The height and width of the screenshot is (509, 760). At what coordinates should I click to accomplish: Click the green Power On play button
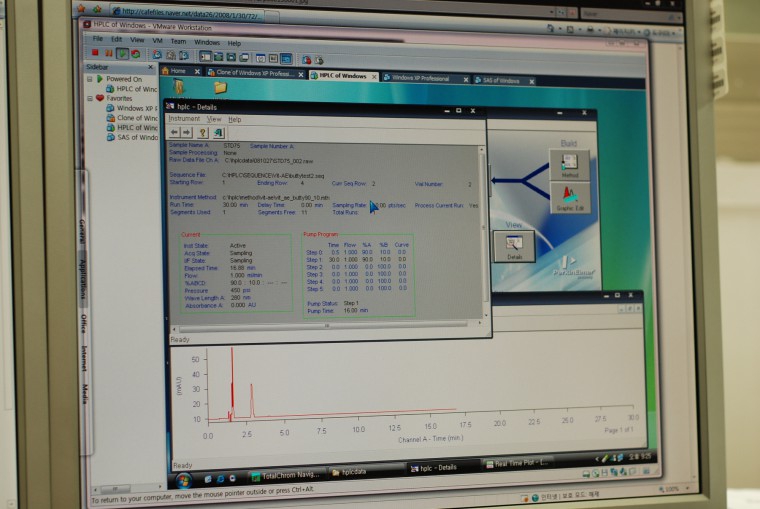coord(122,53)
